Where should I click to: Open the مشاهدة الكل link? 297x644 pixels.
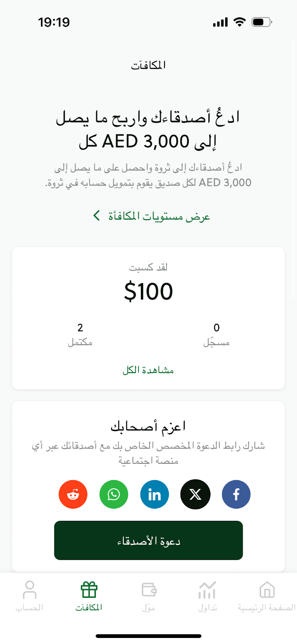tap(148, 370)
